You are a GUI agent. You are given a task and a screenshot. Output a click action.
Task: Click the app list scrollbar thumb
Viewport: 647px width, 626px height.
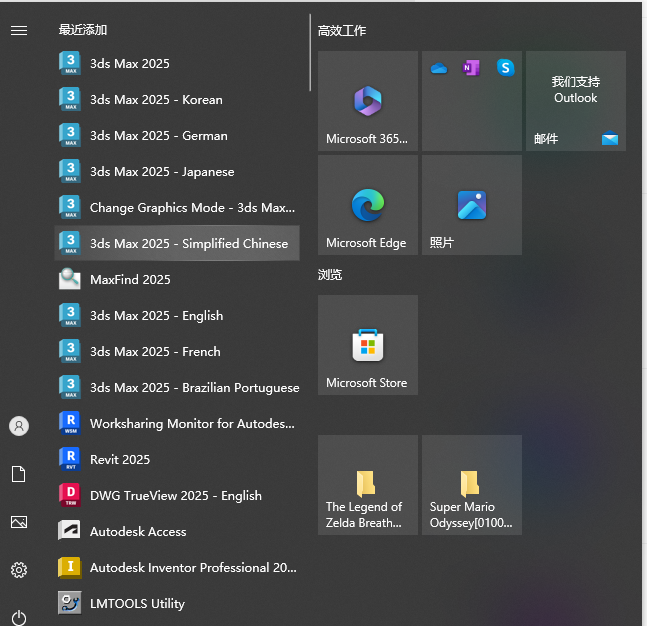tap(310, 52)
